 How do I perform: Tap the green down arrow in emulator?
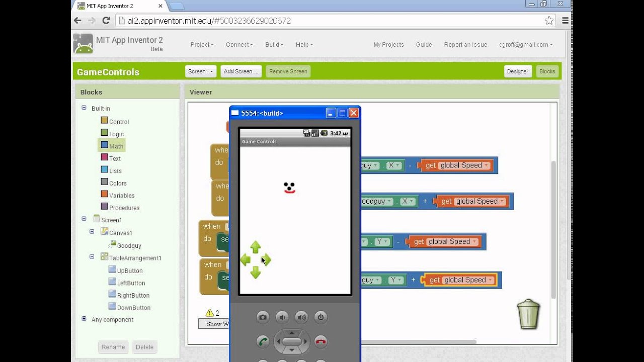[x=256, y=273]
